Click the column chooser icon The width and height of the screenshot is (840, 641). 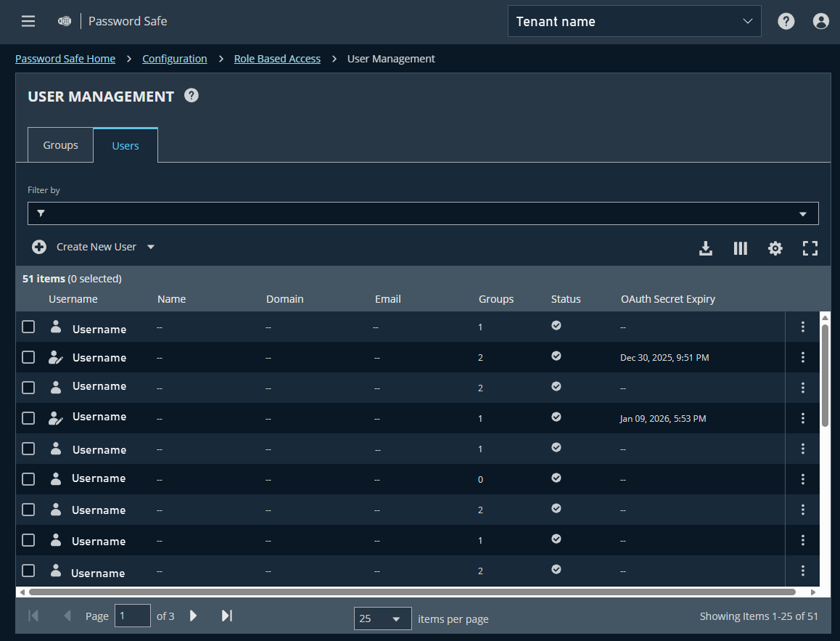tap(740, 248)
